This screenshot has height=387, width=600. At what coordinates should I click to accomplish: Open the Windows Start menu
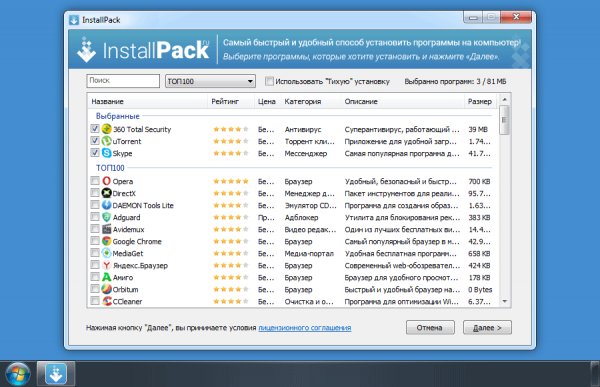tap(18, 374)
